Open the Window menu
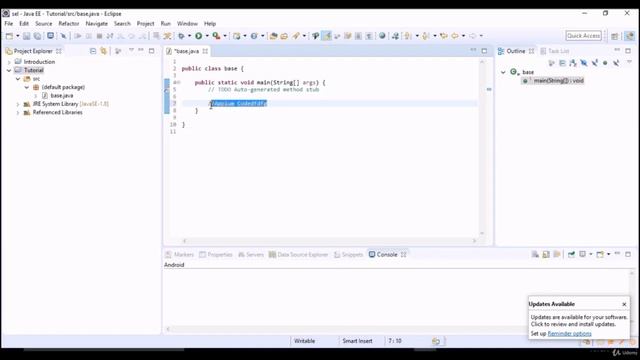The height and width of the screenshot is (360, 640). [x=187, y=24]
